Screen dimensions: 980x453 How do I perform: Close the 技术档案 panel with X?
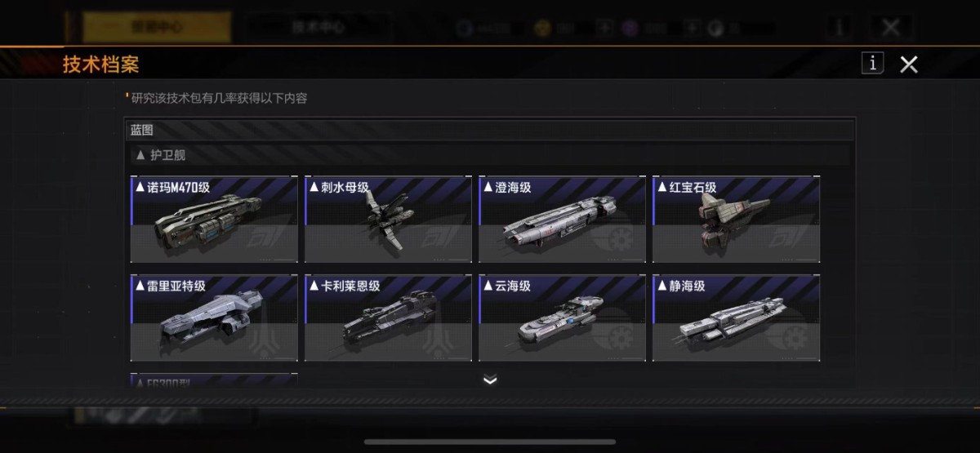[908, 64]
